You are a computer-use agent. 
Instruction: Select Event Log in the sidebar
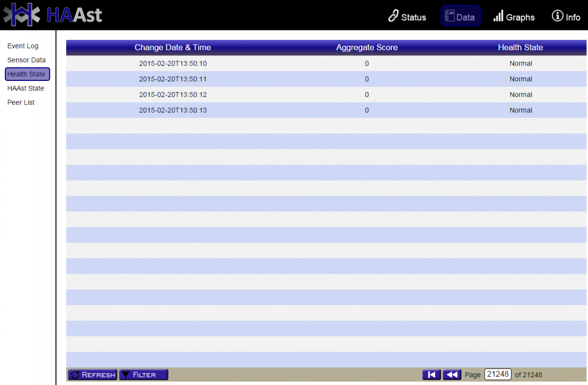click(x=23, y=46)
